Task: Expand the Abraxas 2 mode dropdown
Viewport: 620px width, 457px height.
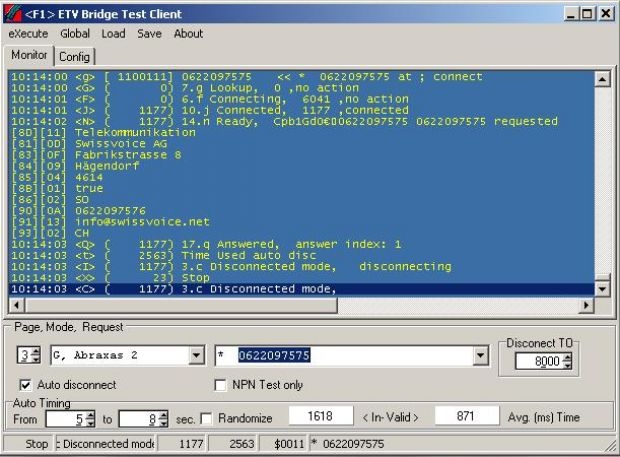Action: (x=195, y=355)
